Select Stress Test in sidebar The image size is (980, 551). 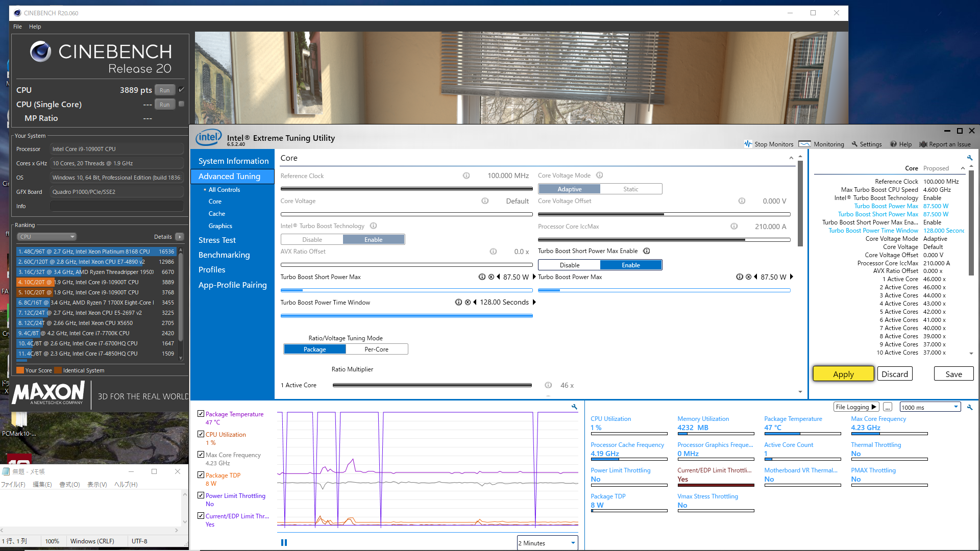[x=217, y=240]
